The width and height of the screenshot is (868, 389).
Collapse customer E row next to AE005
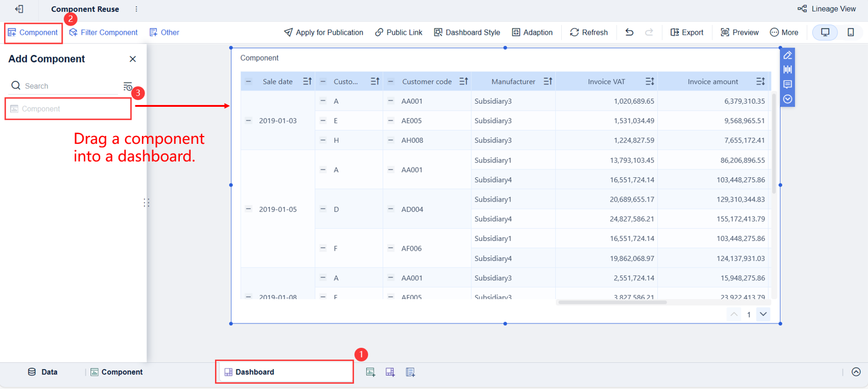(x=323, y=121)
